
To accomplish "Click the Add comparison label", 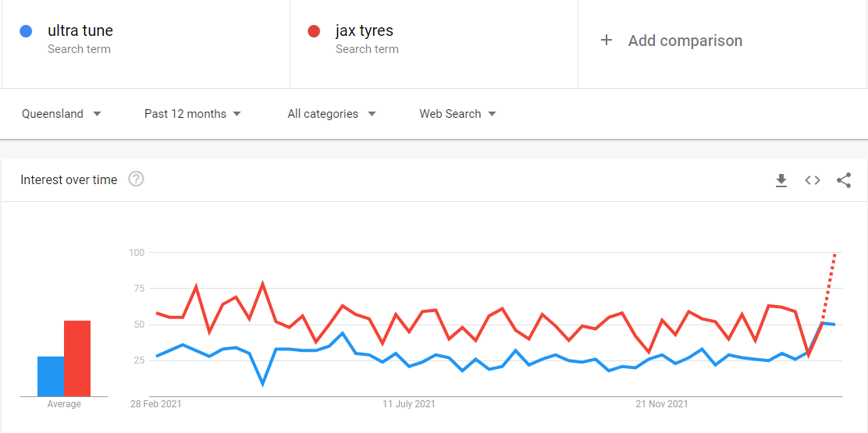I will pyautogui.click(x=685, y=41).
